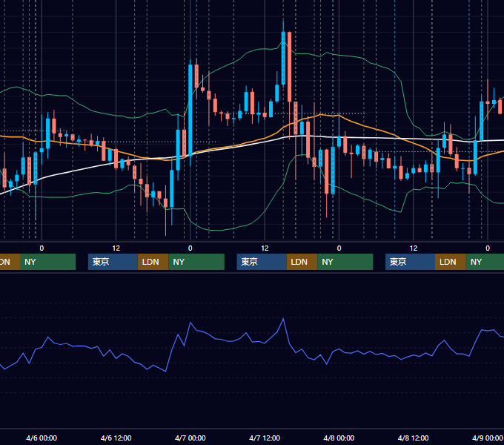Click the hour label 12 above 4/6 12:00

(116, 248)
